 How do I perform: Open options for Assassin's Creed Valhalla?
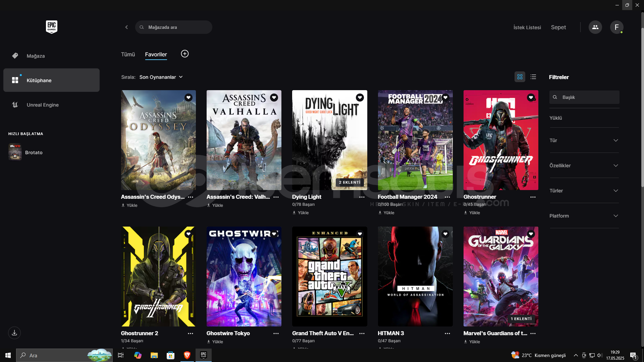click(276, 197)
